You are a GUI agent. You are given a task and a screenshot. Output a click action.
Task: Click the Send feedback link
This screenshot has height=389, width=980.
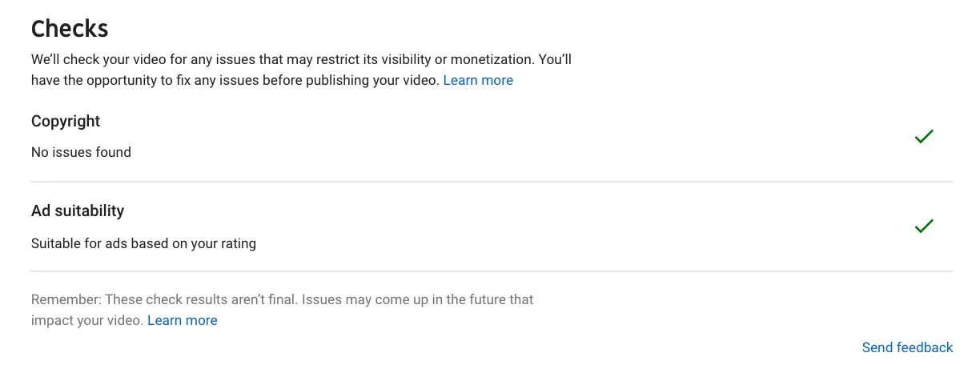[x=907, y=347]
